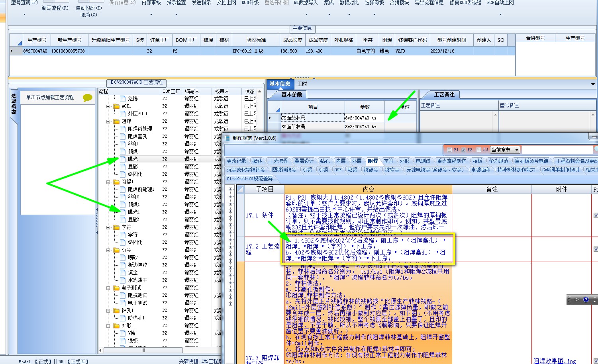The height and width of the screenshot is (364, 598).
Task: Click the 合拼模块 toolbar button
Action: click(399, 3)
